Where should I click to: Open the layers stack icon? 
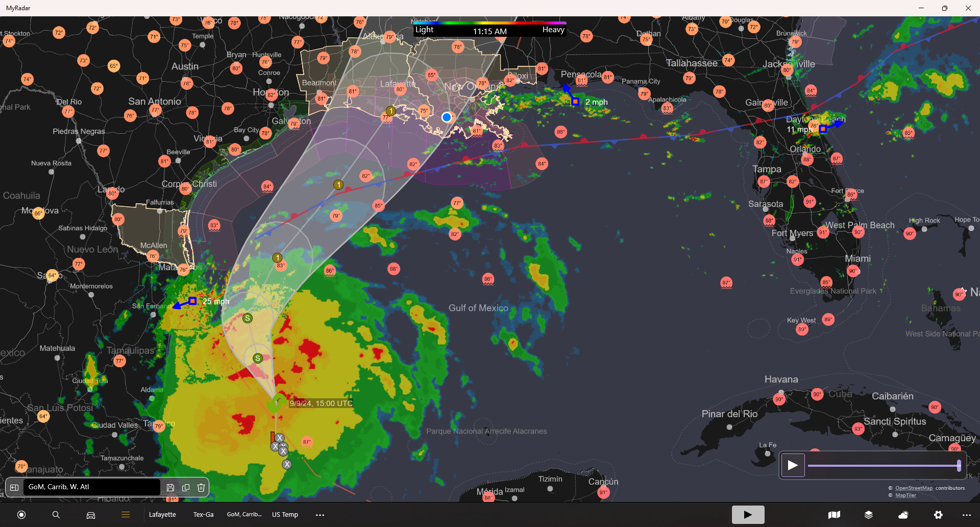click(869, 515)
